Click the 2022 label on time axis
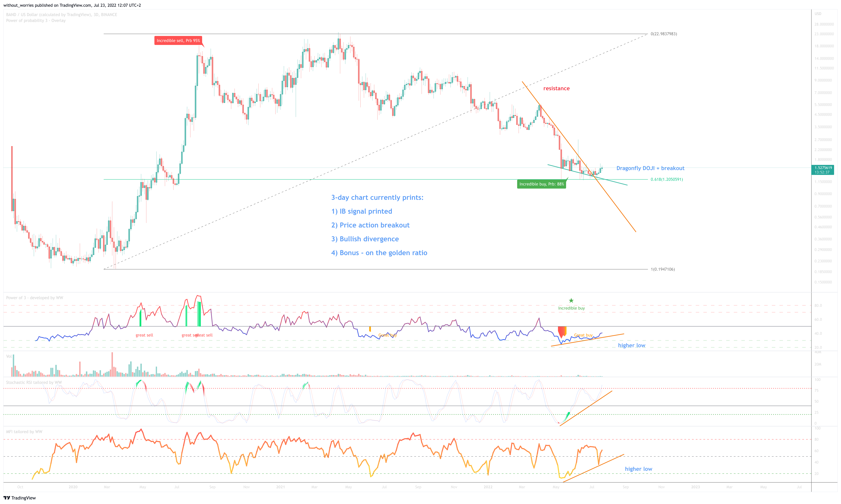The height and width of the screenshot is (504, 841). pos(488,487)
